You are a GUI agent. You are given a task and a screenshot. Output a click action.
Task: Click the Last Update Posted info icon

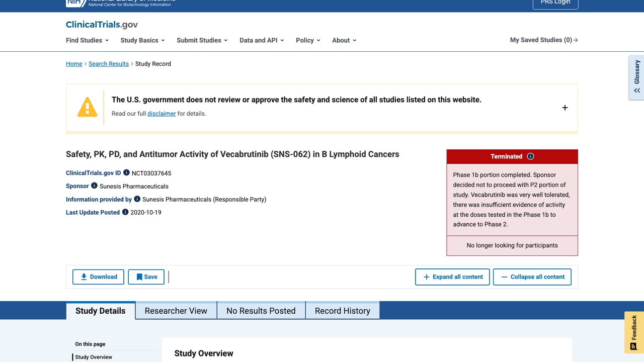(125, 212)
